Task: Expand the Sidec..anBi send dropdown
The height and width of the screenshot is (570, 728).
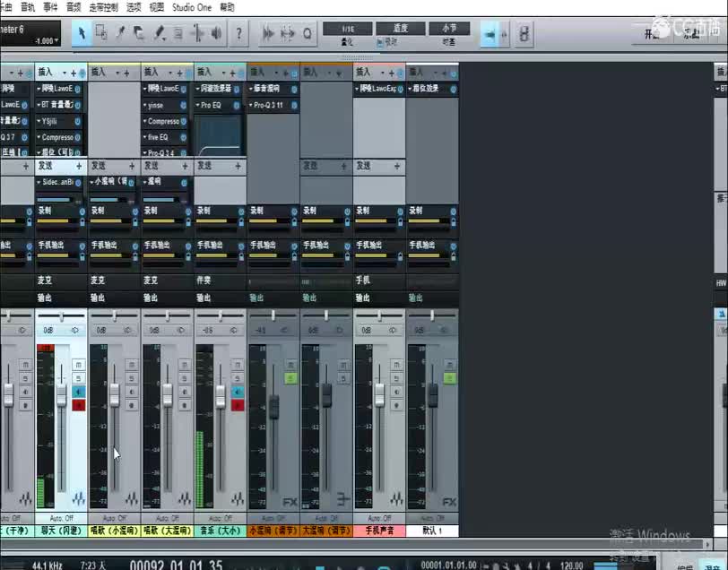Action: 39,182
